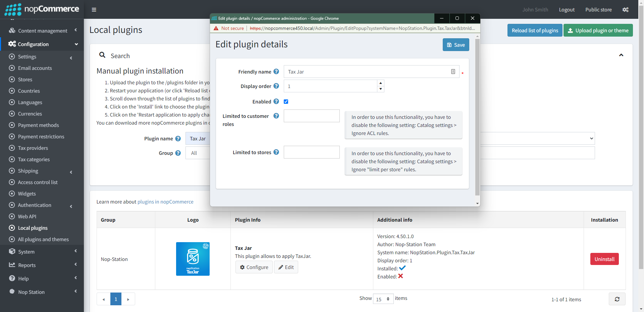Open Currencies in sidebar
Screen dimensions: 644x312
tap(30, 114)
